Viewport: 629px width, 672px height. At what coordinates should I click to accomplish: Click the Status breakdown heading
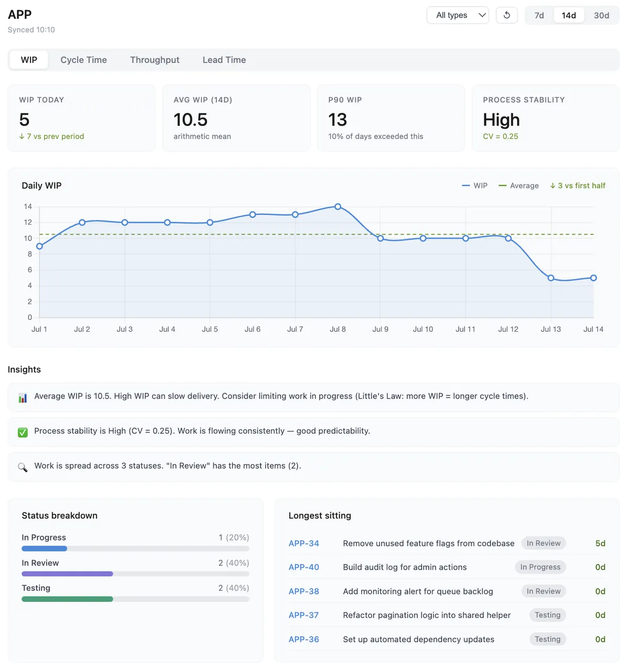pos(60,515)
